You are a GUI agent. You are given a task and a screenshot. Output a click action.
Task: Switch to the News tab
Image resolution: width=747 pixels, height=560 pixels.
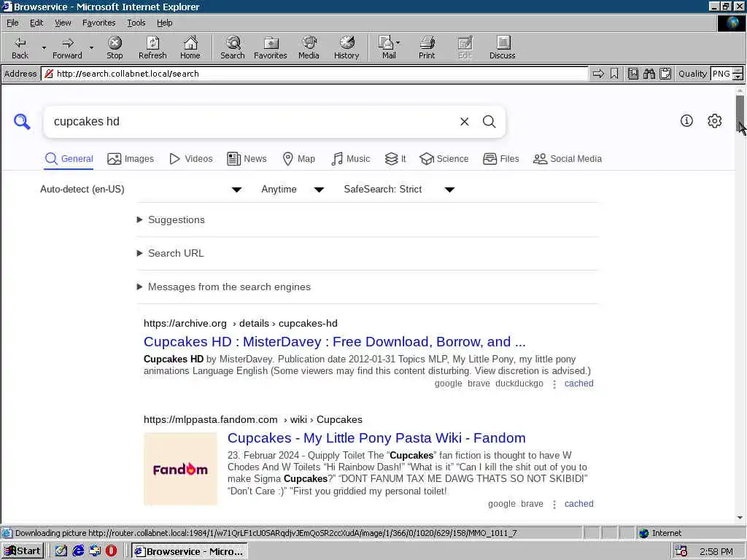point(247,158)
